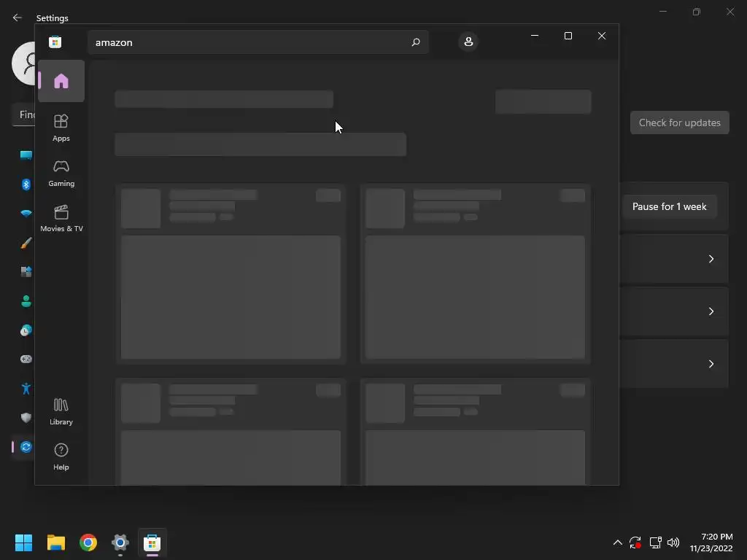Open Bluetooth & devices in Settings sidebar
Screen dimensions: 747x560
tap(26, 184)
